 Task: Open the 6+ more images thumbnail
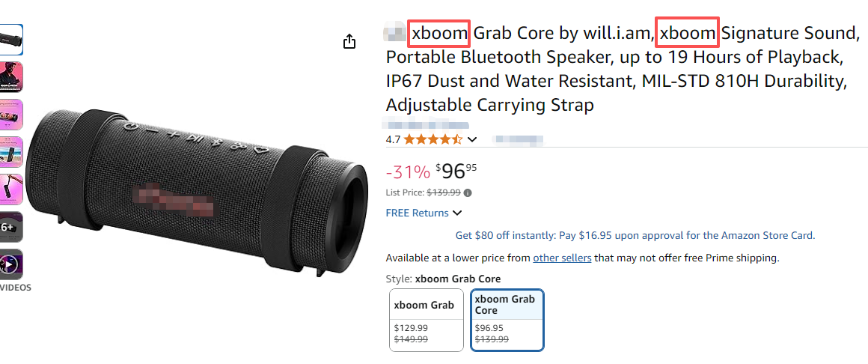(x=11, y=227)
